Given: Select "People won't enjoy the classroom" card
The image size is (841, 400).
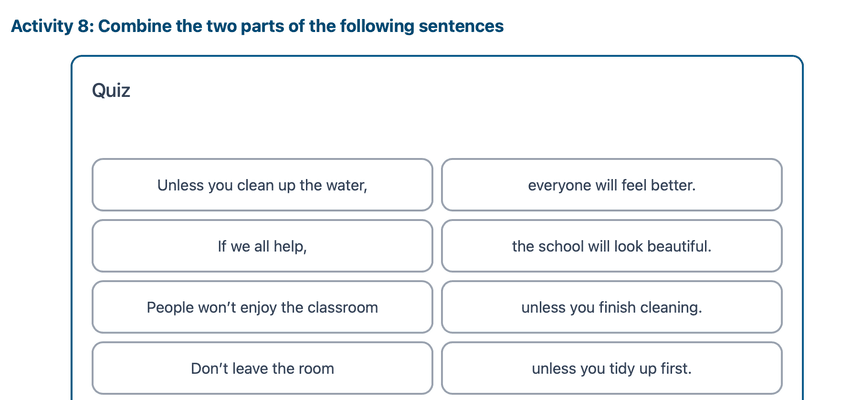Looking at the screenshot, I should [x=262, y=307].
